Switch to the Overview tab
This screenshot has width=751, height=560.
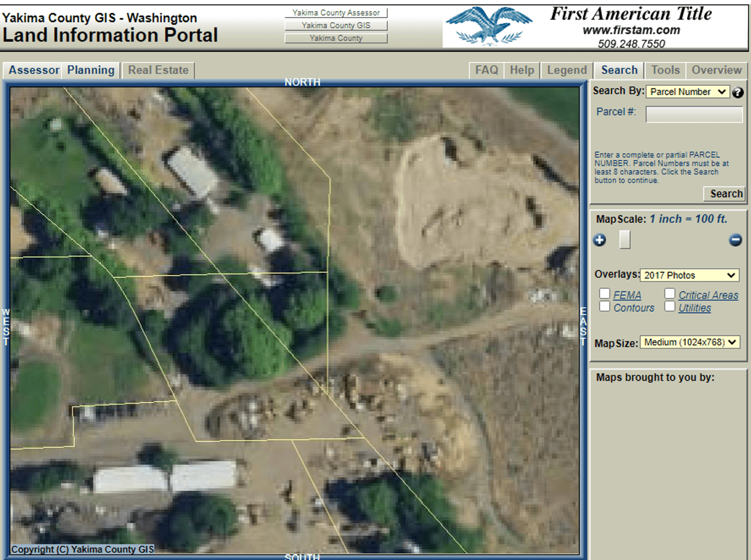click(x=716, y=70)
